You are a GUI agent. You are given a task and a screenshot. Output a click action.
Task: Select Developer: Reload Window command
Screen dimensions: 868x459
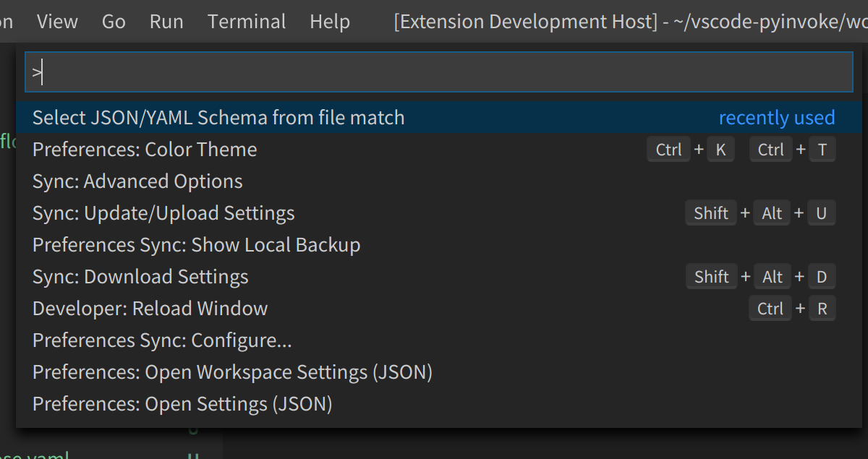click(x=150, y=309)
